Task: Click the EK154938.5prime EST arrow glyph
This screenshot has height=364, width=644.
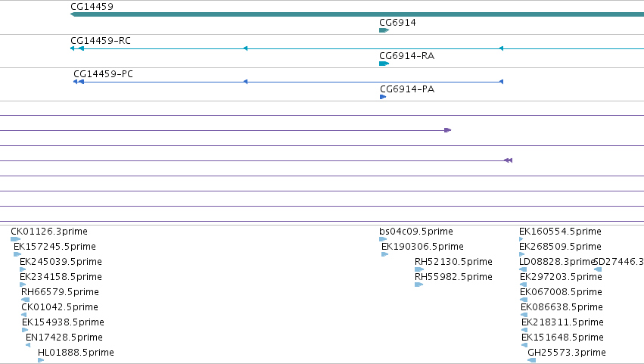Action: point(25,330)
